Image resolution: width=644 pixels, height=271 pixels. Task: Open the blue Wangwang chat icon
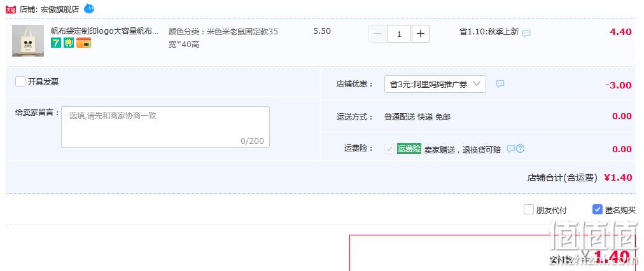coord(88,8)
